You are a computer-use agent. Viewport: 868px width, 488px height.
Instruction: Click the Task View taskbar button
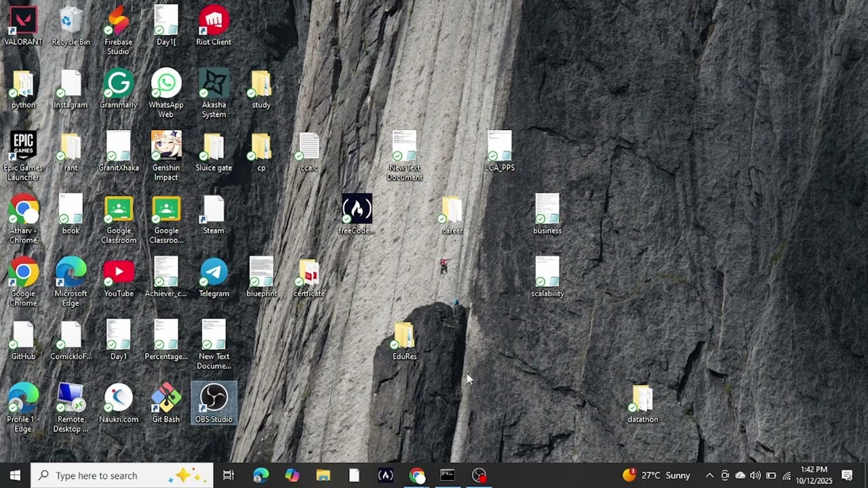(x=229, y=475)
